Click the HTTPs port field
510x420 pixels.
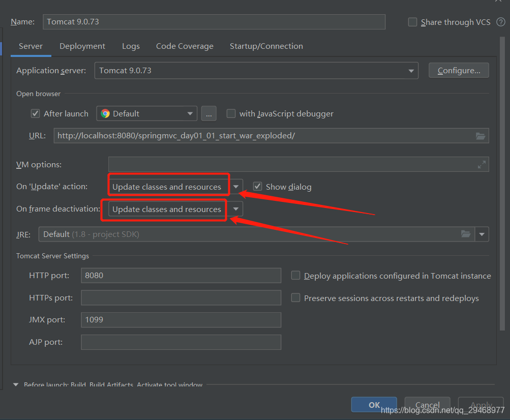(181, 297)
